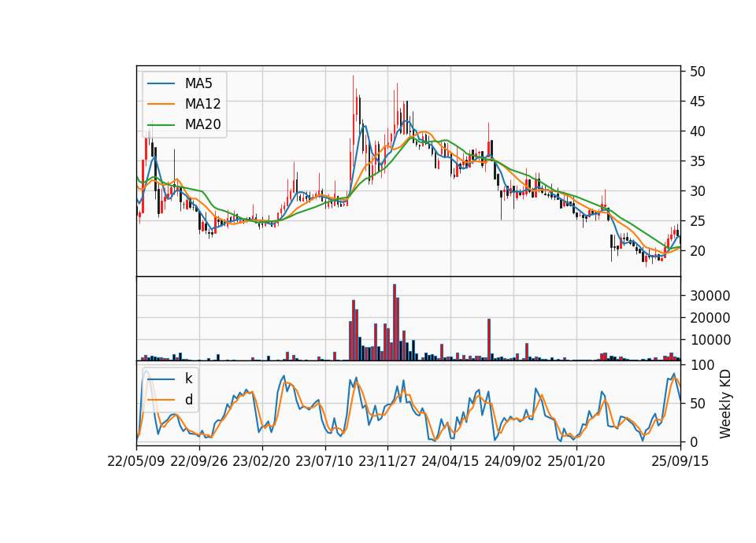Click the orange MA12 legend line sample
Image resolution: width=756 pixels, height=543 pixels.
(x=161, y=104)
